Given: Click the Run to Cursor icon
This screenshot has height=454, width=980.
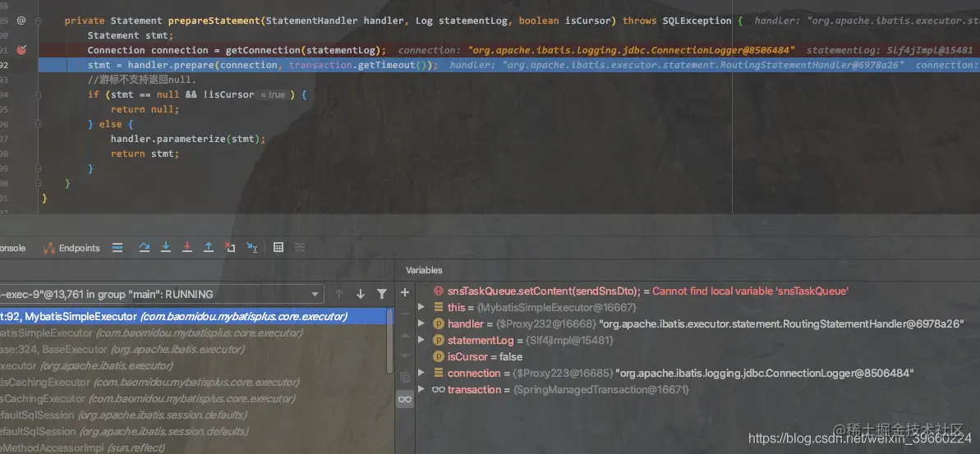Looking at the screenshot, I should [252, 247].
